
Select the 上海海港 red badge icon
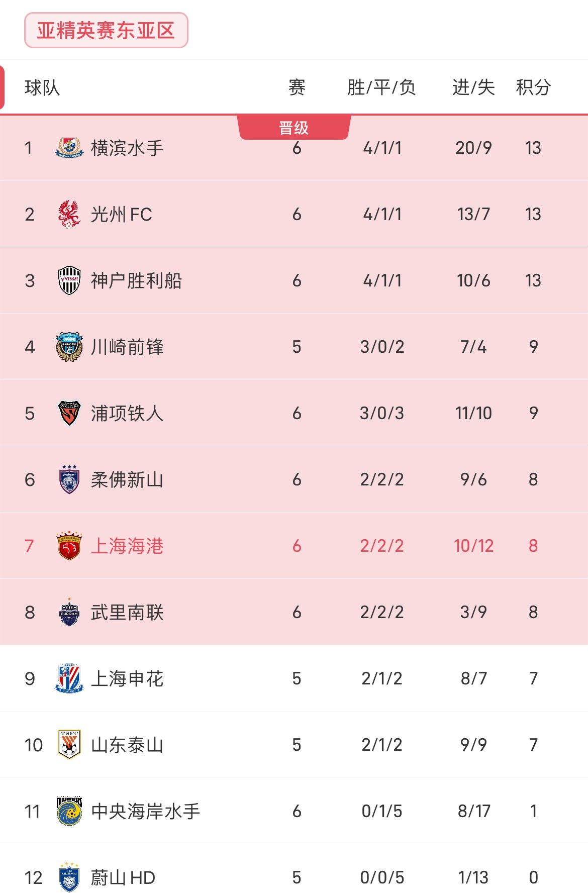tap(69, 546)
